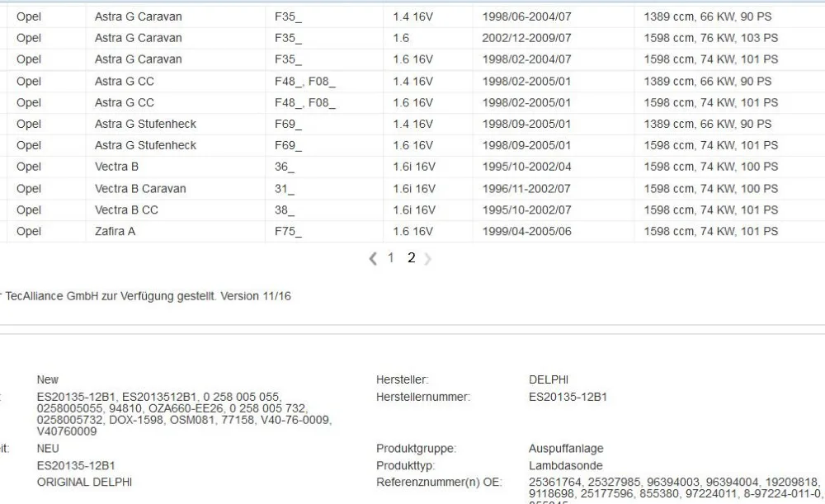
Task: Select 'F75_' type code of Zafira A
Action: point(288,232)
